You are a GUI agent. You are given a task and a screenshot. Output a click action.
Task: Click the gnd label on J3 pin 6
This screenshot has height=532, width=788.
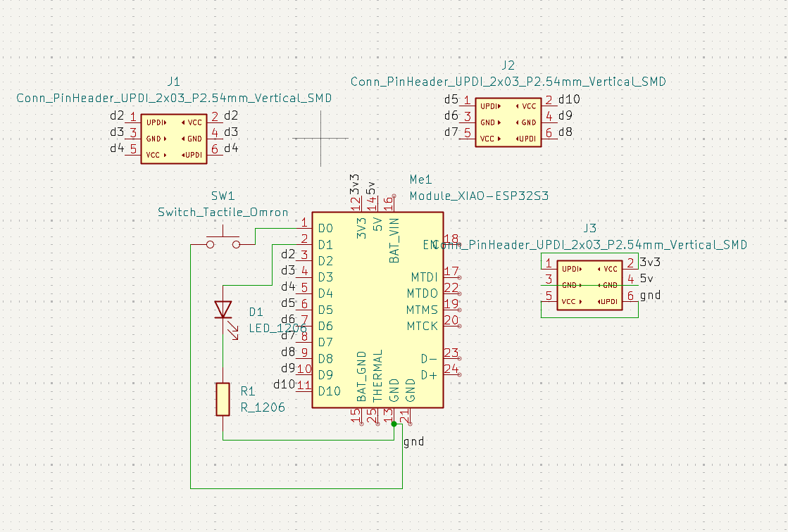(650, 295)
